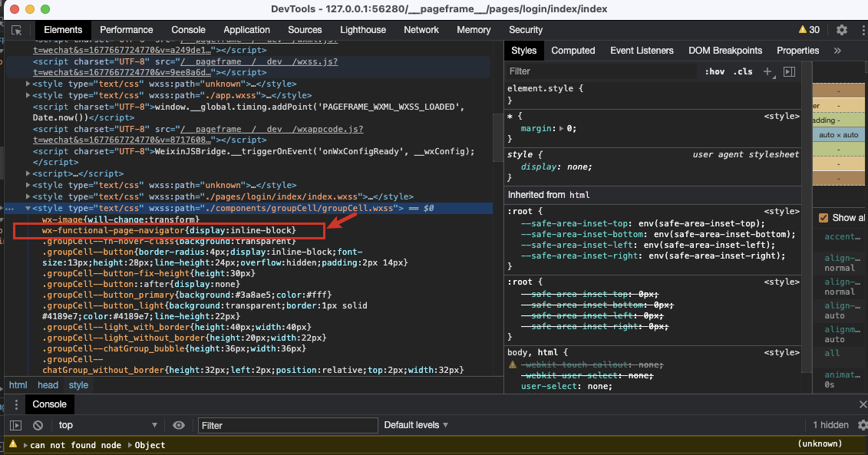This screenshot has width=868, height=455.
Task: Close the console drawer
Action: (863, 404)
